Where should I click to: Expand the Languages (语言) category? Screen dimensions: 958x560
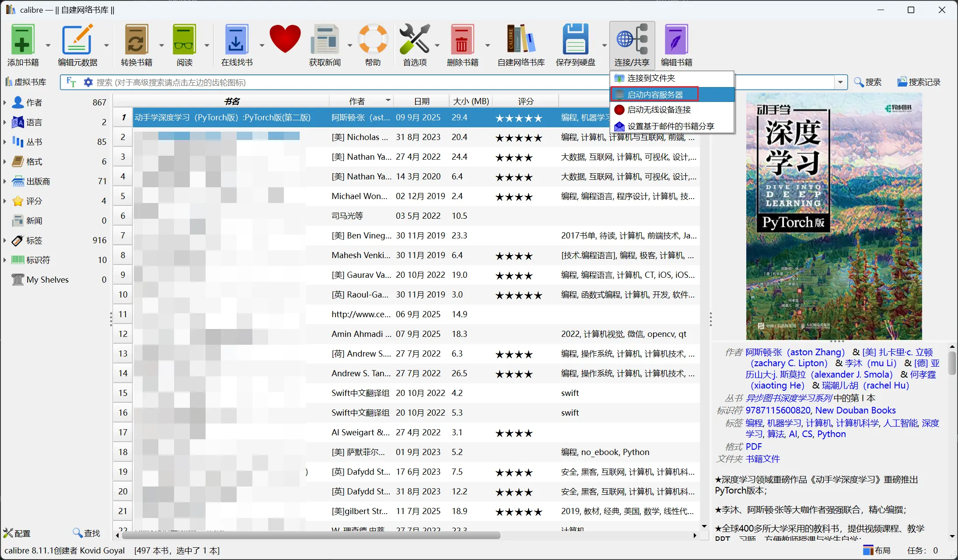[5, 122]
